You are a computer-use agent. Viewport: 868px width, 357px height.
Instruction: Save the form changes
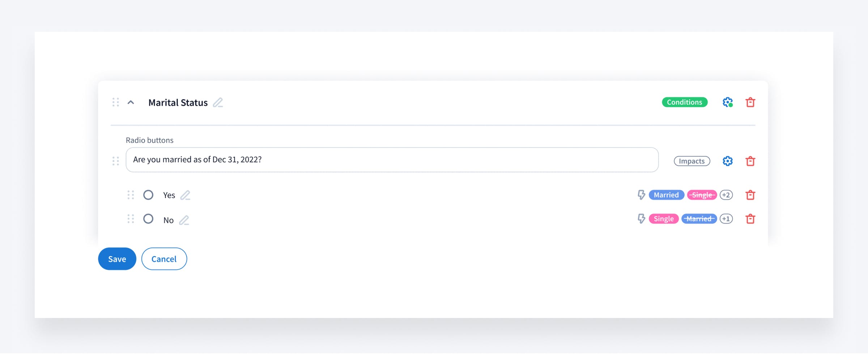[x=117, y=259]
